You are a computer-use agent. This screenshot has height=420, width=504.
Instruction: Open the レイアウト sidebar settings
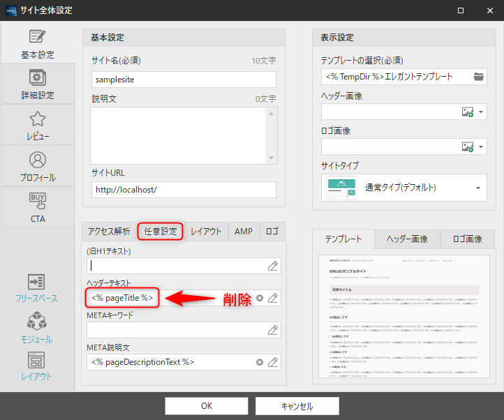[38, 366]
